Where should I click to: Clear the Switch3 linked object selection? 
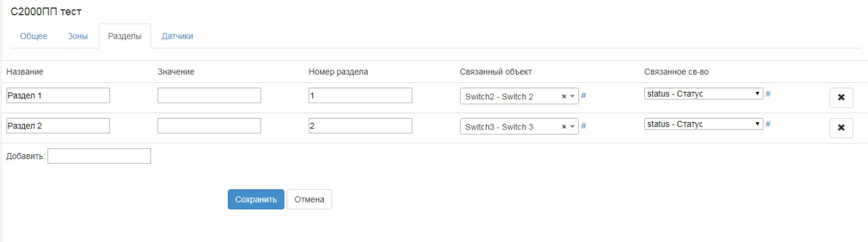(x=564, y=127)
